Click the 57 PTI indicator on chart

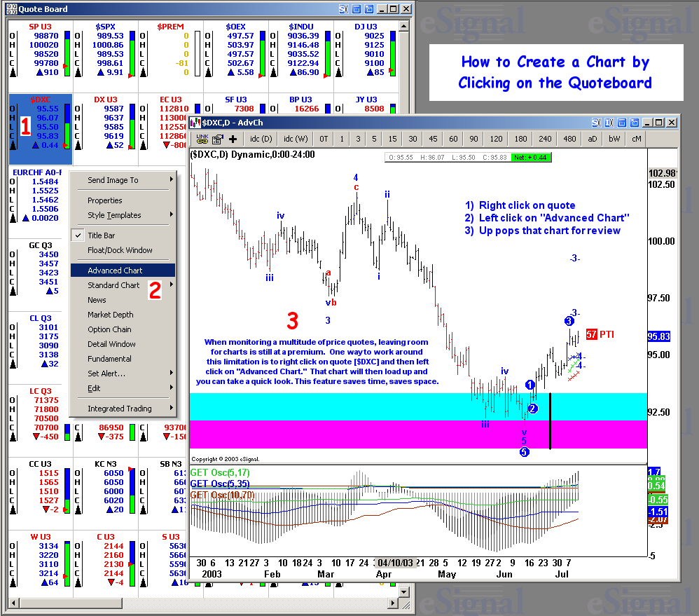click(600, 334)
